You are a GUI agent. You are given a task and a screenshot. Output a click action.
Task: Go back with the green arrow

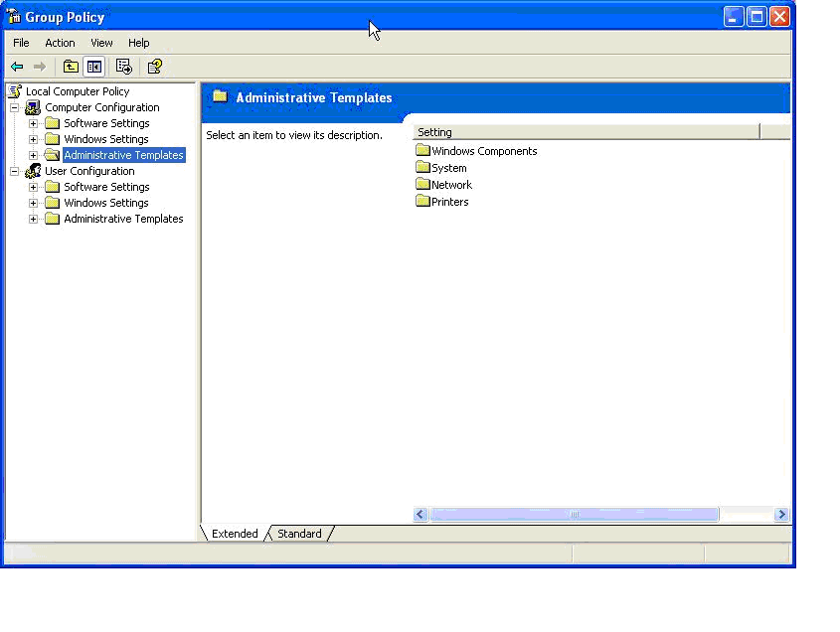click(17, 67)
